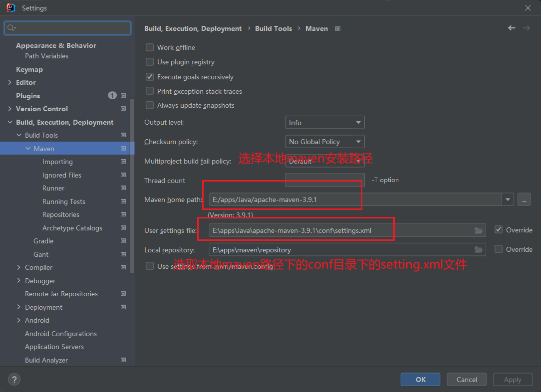Screen dimensions: 541x392
Task: Click Build Tools in the breadcrumb
Action: 273,28
